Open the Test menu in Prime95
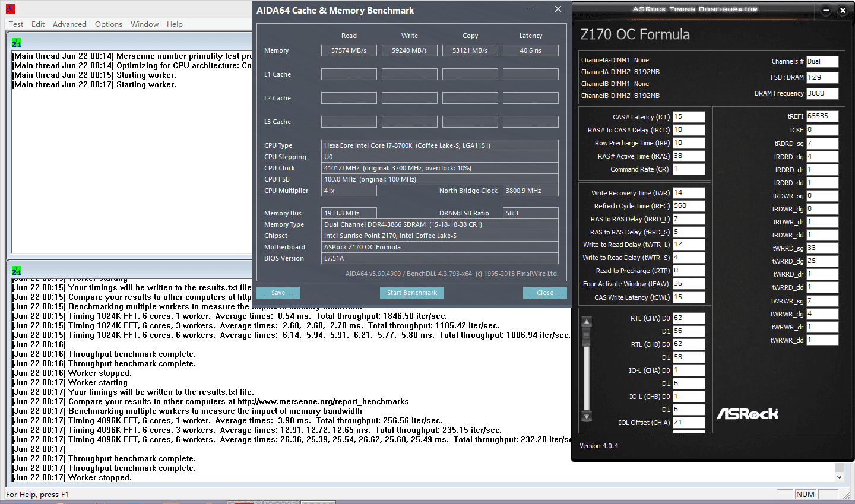The width and height of the screenshot is (855, 504). pyautogui.click(x=16, y=24)
